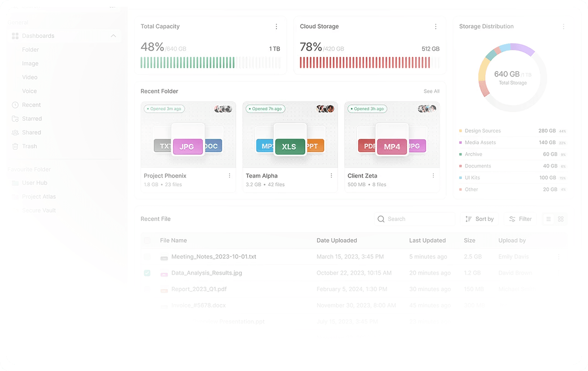Switch to grid view layout icon

pyautogui.click(x=561, y=219)
